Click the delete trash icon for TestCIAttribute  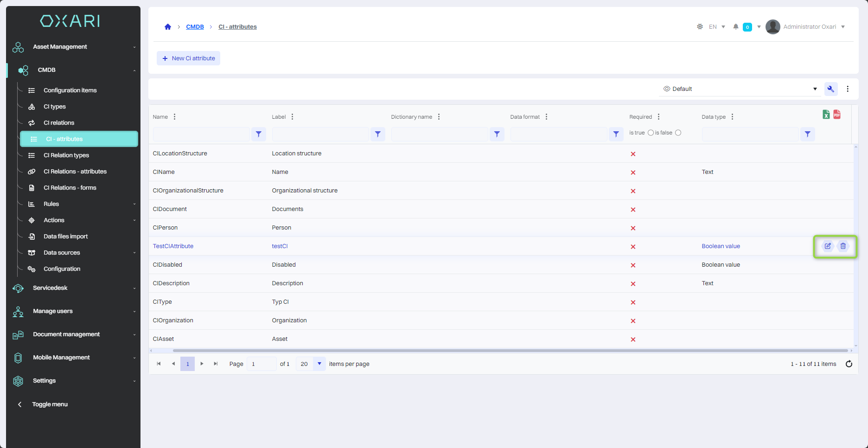(x=843, y=246)
